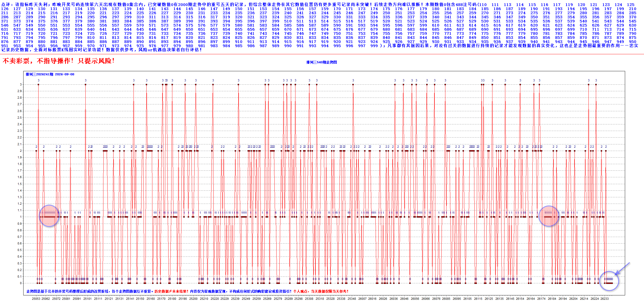Click x-axis label 25053
This screenshot has width=644, height=308.
[x=36, y=299]
